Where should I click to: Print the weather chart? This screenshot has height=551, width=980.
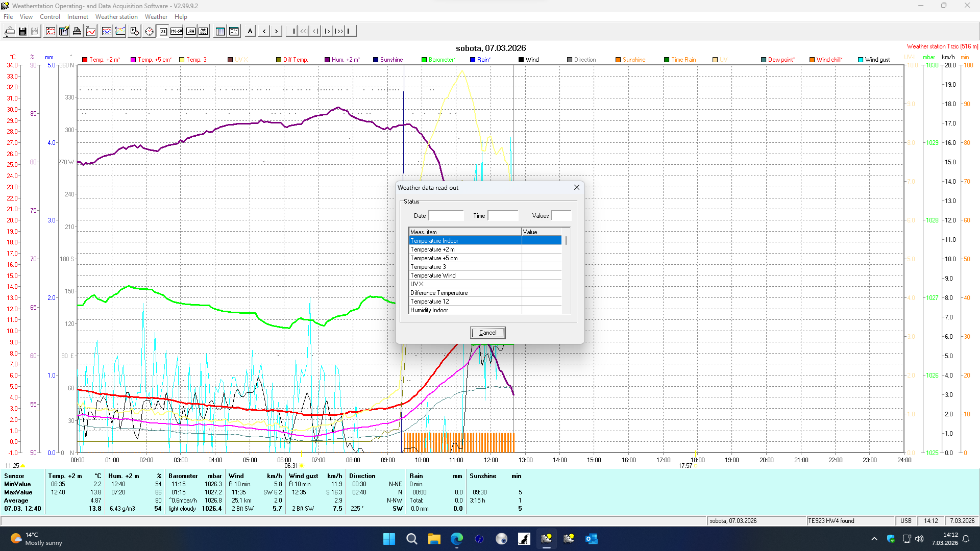(x=77, y=31)
